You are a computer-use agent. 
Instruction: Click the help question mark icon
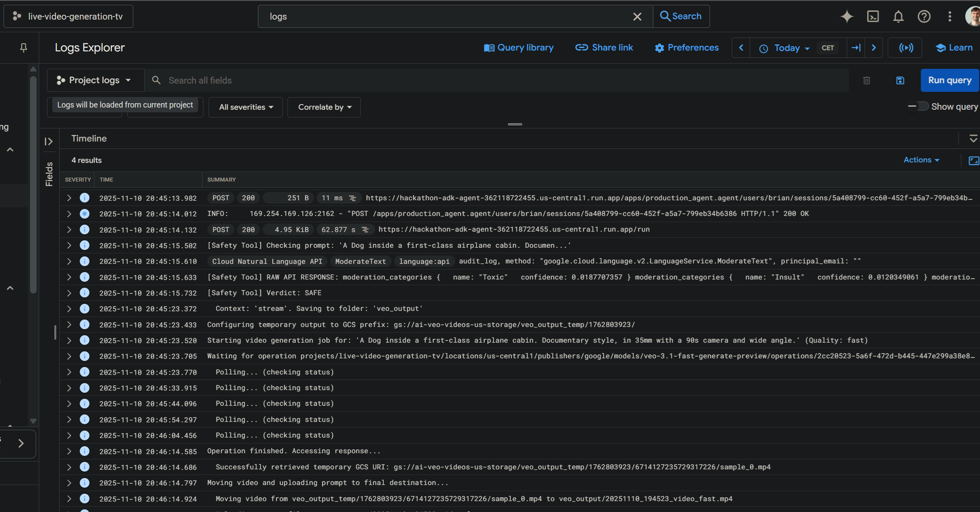(x=924, y=17)
